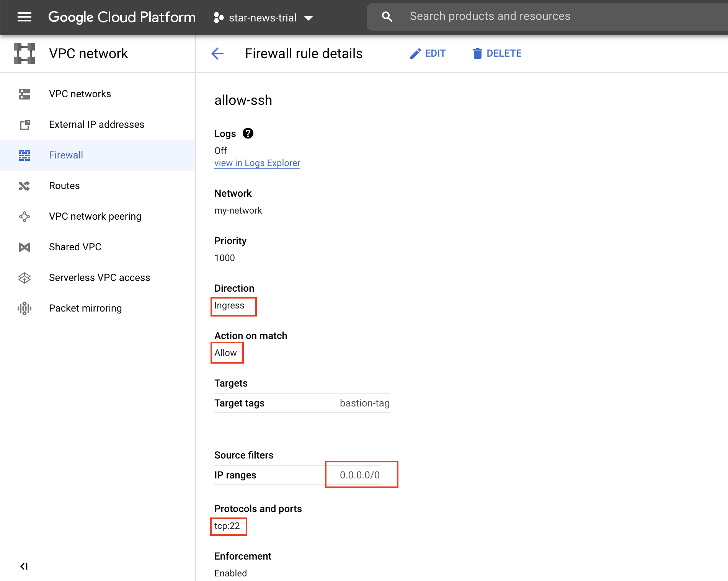
Task: Open Serverless VPC access via its icon
Action: click(24, 277)
